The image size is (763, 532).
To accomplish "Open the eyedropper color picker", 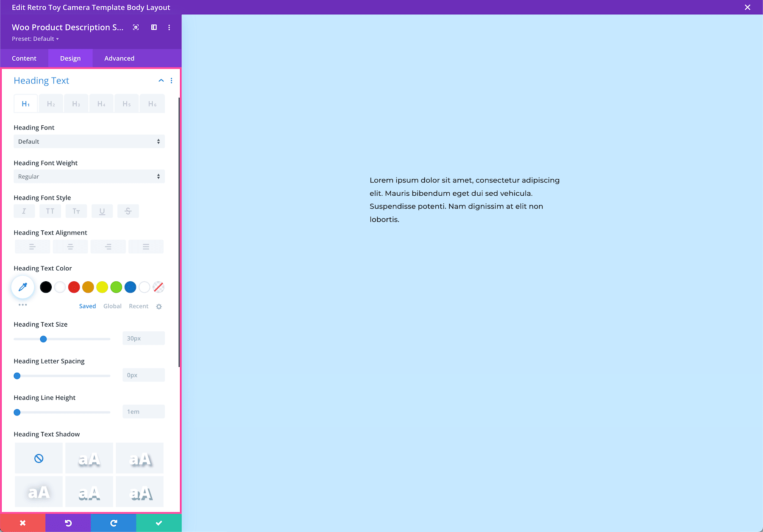I will [22, 287].
